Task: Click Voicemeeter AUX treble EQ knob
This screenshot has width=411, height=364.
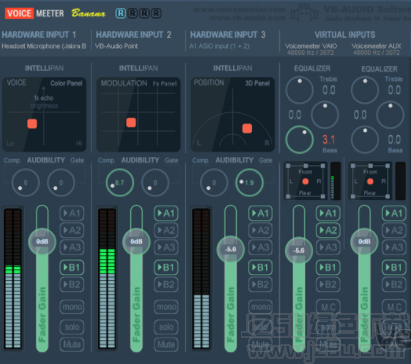Action: (x=365, y=90)
